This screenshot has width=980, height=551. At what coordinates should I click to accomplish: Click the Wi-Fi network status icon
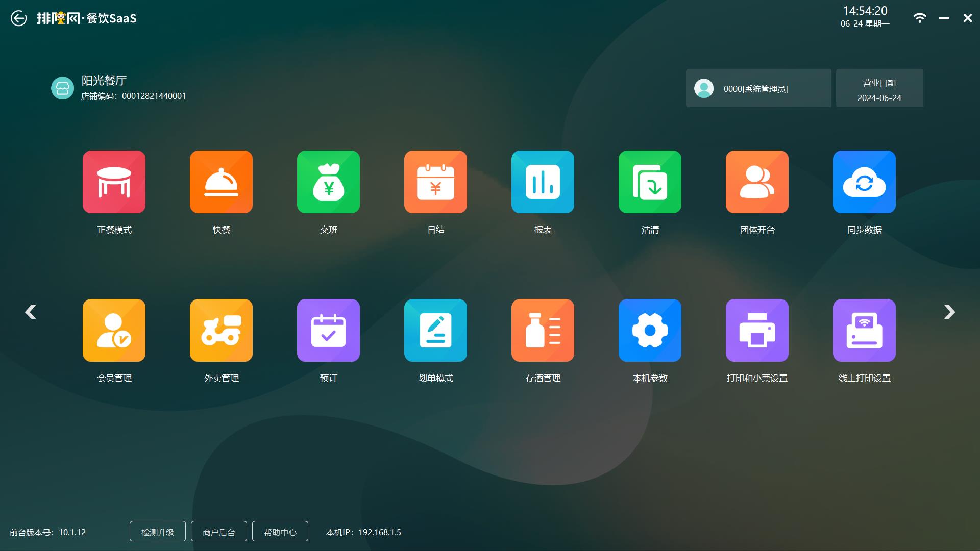[919, 18]
